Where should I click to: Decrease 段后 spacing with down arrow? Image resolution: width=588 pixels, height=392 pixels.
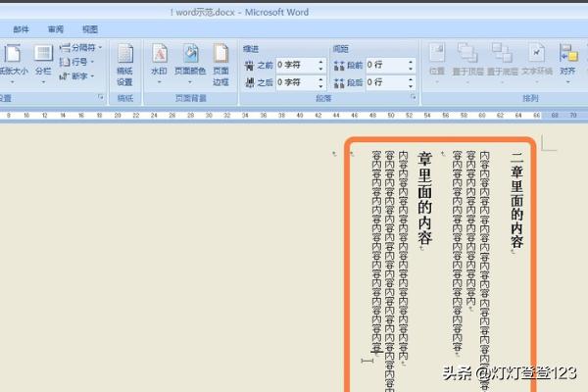411,86
